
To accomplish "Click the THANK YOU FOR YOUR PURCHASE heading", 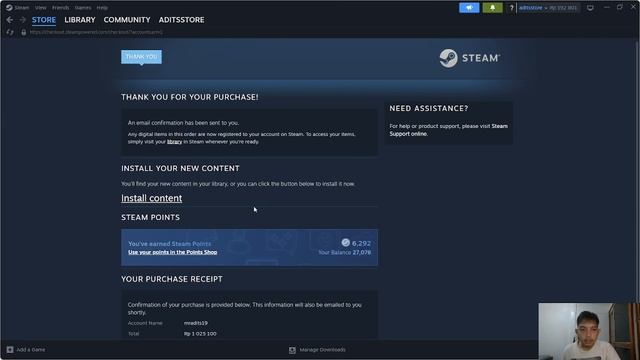I will click(x=190, y=97).
